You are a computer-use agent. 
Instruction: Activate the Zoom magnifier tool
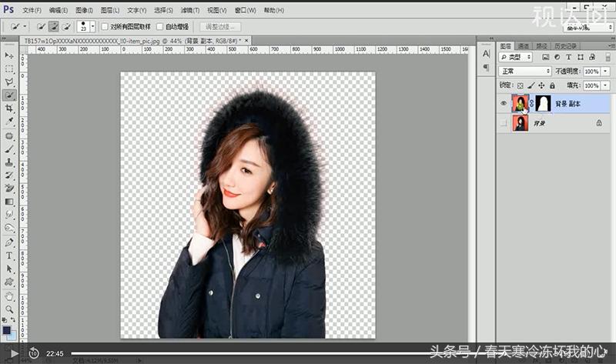click(9, 309)
